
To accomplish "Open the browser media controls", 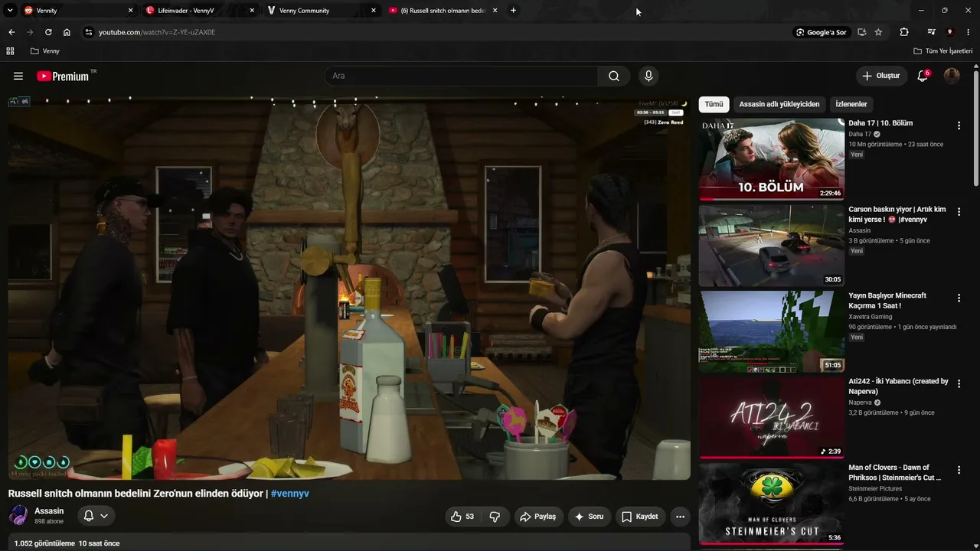I will (x=931, y=32).
